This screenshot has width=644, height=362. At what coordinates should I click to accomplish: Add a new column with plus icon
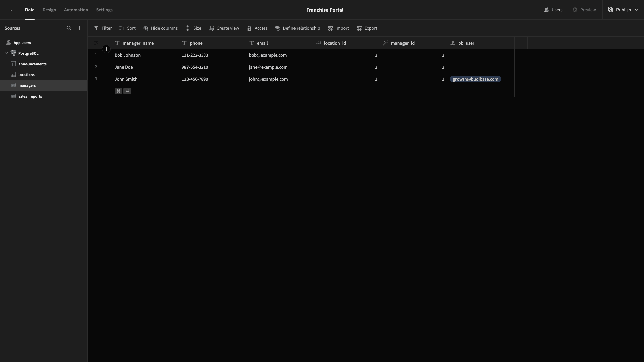[x=521, y=43]
